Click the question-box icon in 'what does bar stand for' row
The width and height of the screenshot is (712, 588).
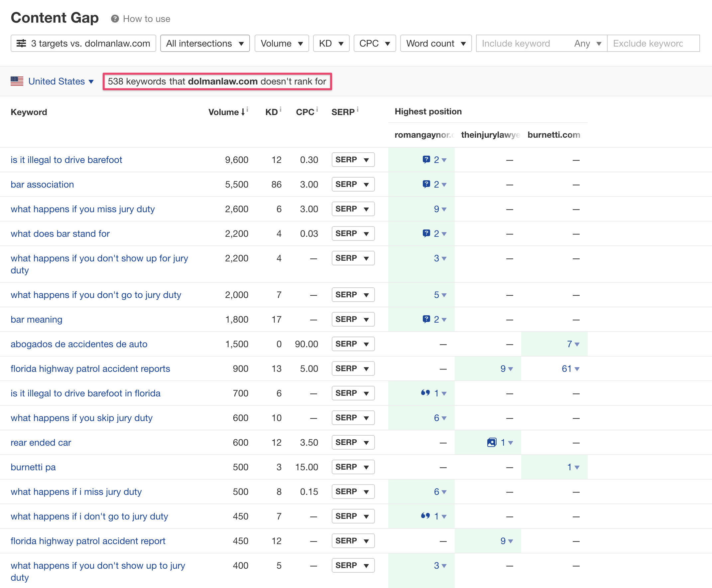pyautogui.click(x=426, y=233)
